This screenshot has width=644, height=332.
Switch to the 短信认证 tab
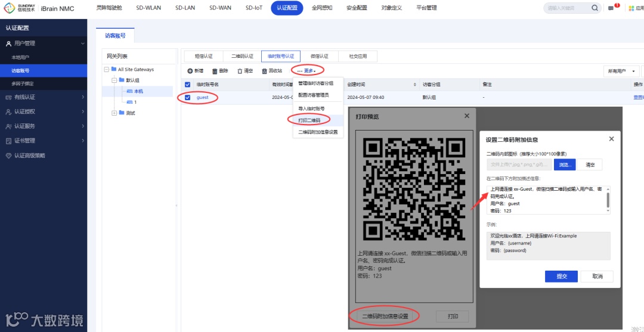coord(203,56)
